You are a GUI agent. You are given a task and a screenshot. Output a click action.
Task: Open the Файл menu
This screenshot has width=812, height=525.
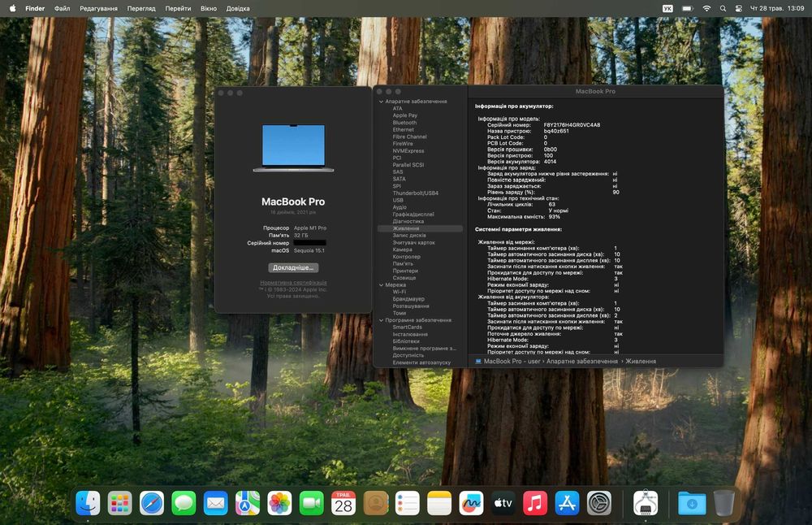click(63, 8)
